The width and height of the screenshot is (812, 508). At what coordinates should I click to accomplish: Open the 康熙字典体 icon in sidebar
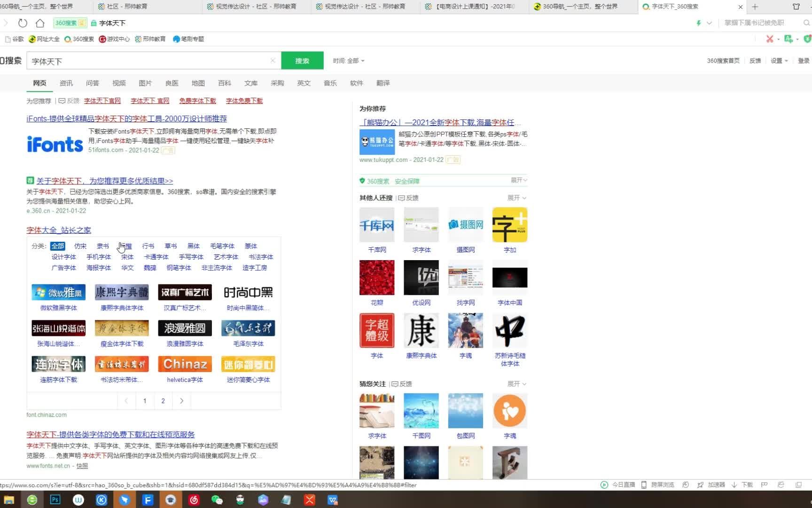[x=421, y=330]
